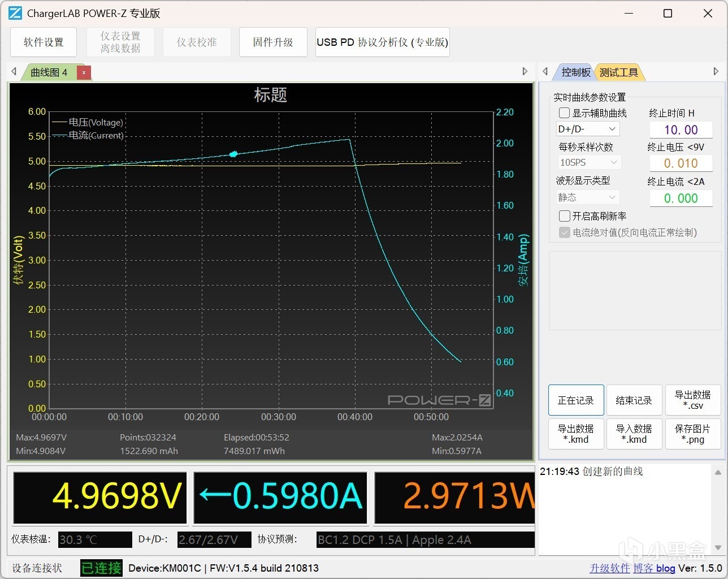The width and height of the screenshot is (728, 579).
Task: Open the D+/D- dropdown
Action: pyautogui.click(x=588, y=129)
